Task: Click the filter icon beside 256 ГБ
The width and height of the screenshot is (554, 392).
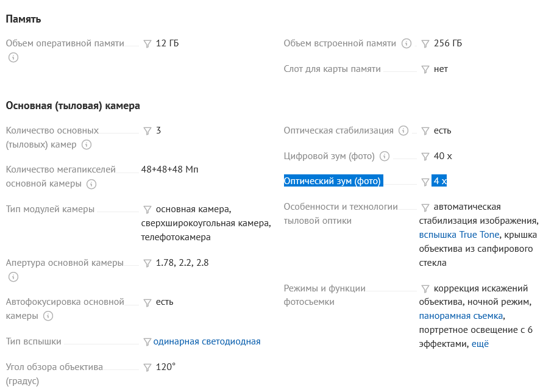Action: 425,44
